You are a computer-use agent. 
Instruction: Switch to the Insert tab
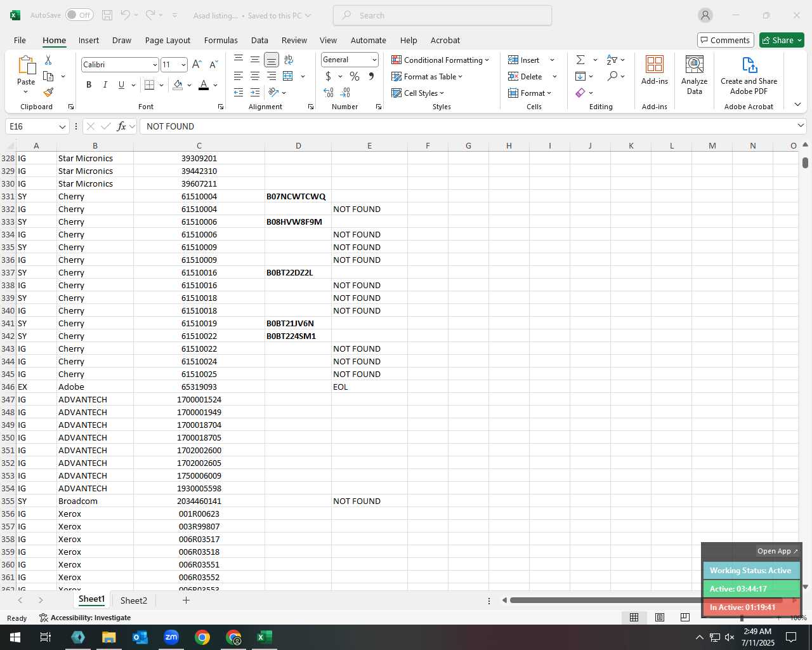click(x=89, y=40)
